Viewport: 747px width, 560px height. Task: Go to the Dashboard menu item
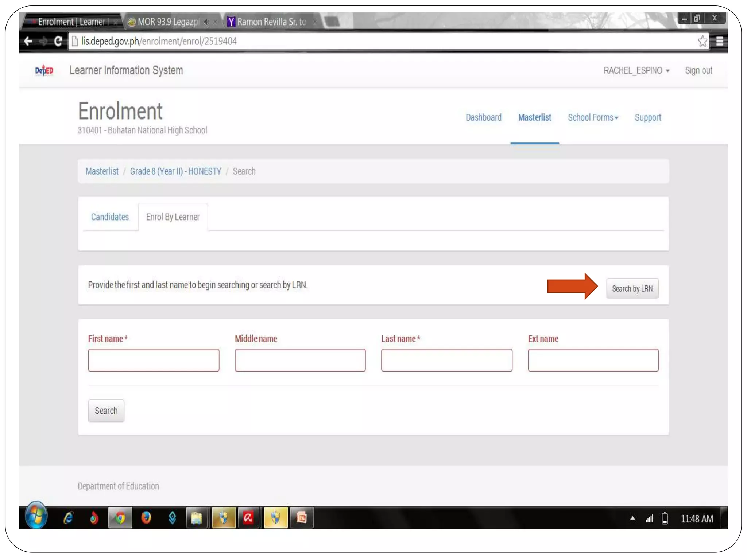(x=483, y=117)
